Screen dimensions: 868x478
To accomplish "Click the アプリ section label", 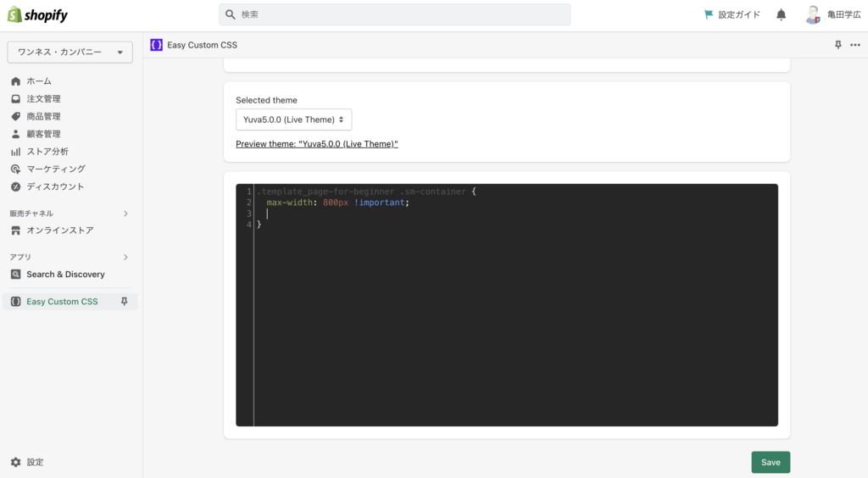I will [x=20, y=258].
